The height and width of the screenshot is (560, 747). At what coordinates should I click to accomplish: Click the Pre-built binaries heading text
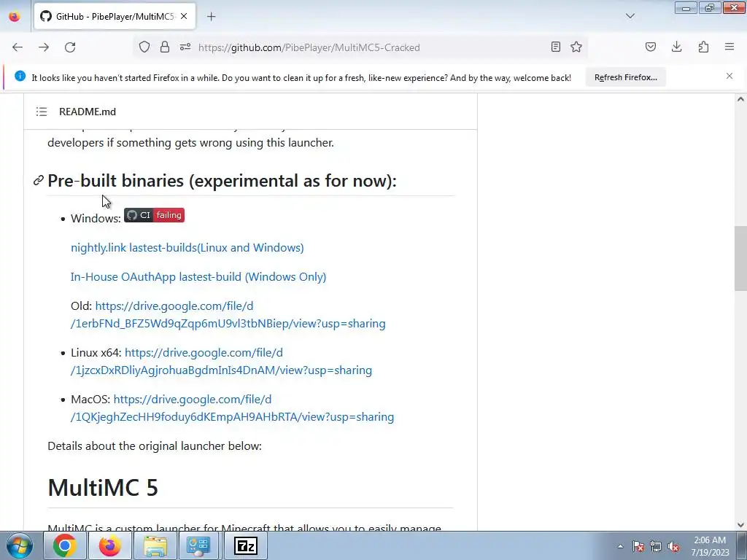click(x=222, y=181)
